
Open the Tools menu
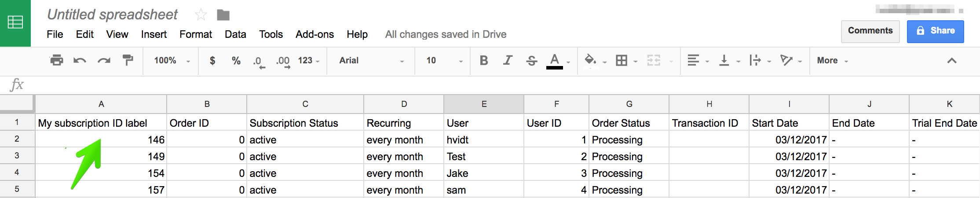coord(271,34)
